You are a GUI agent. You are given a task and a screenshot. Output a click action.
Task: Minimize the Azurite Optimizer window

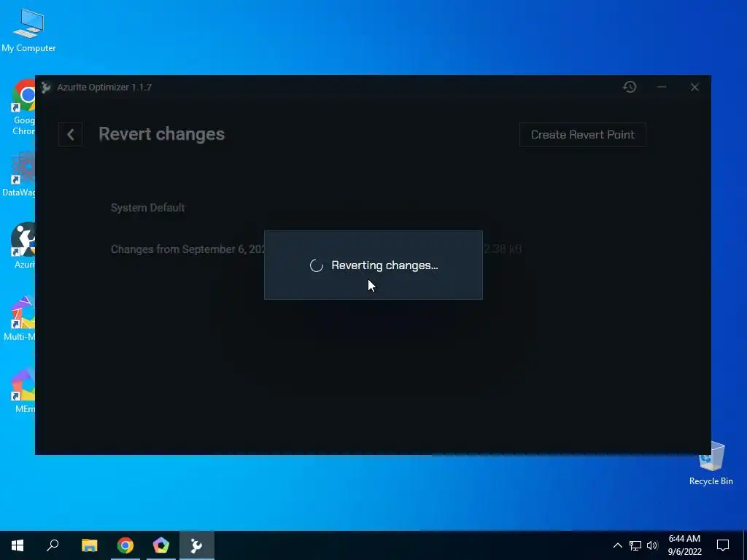(x=662, y=87)
